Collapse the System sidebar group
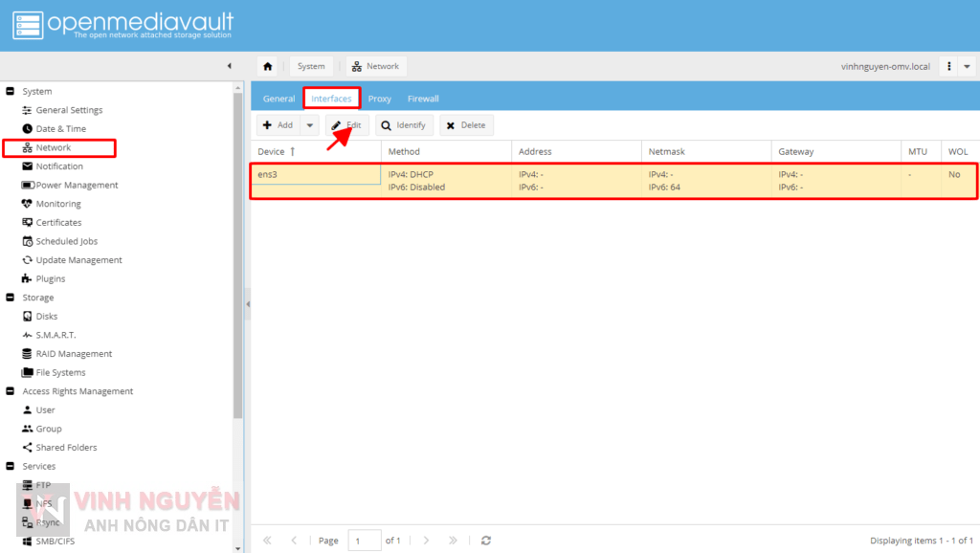 (11, 91)
